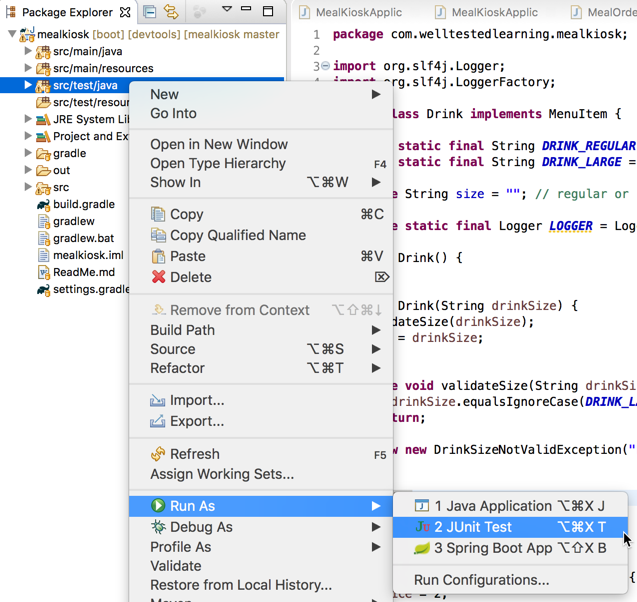Expand the src folder arrow

click(28, 187)
